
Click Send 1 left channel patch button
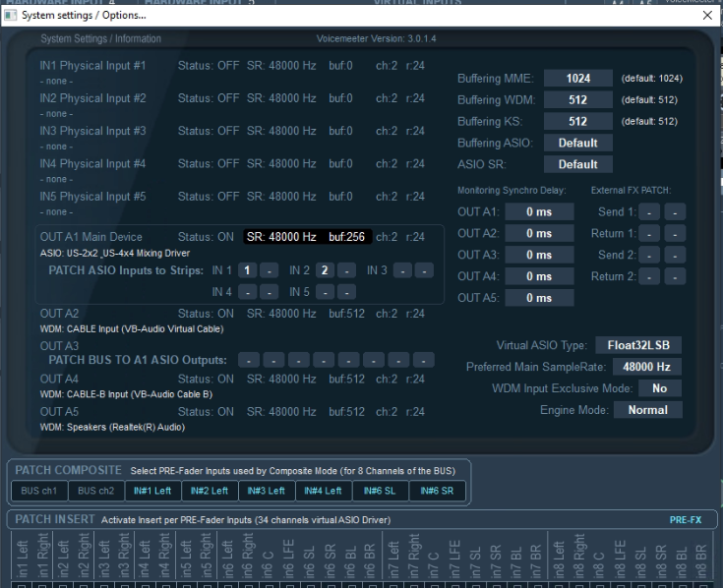click(649, 212)
